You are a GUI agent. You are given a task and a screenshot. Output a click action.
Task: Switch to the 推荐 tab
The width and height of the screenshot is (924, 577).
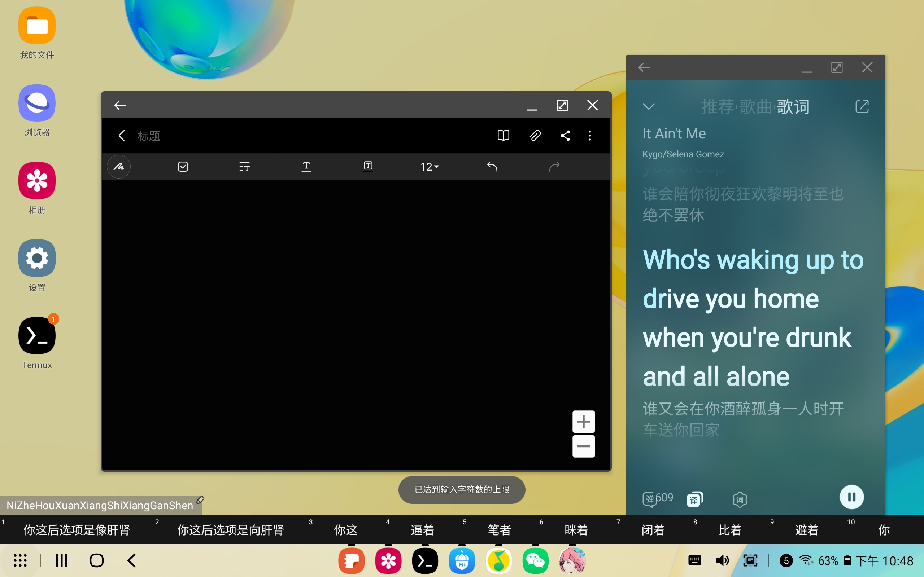(718, 107)
